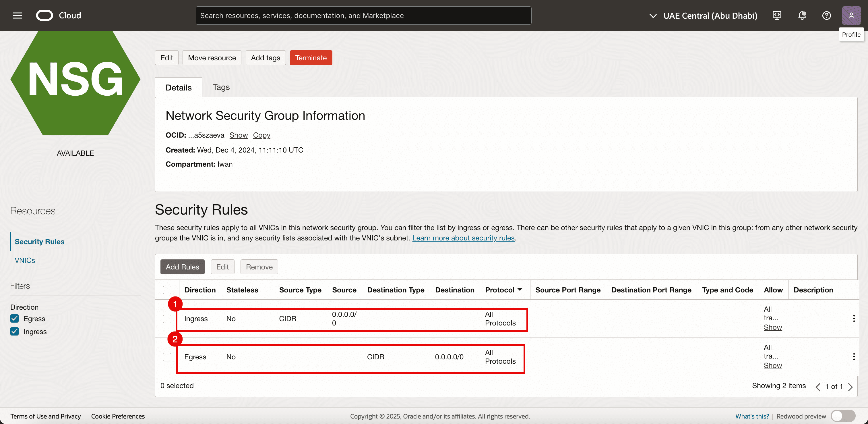Screen dimensions: 868x424
Task: Toggle the Redwood preview switch
Action: [842, 416]
